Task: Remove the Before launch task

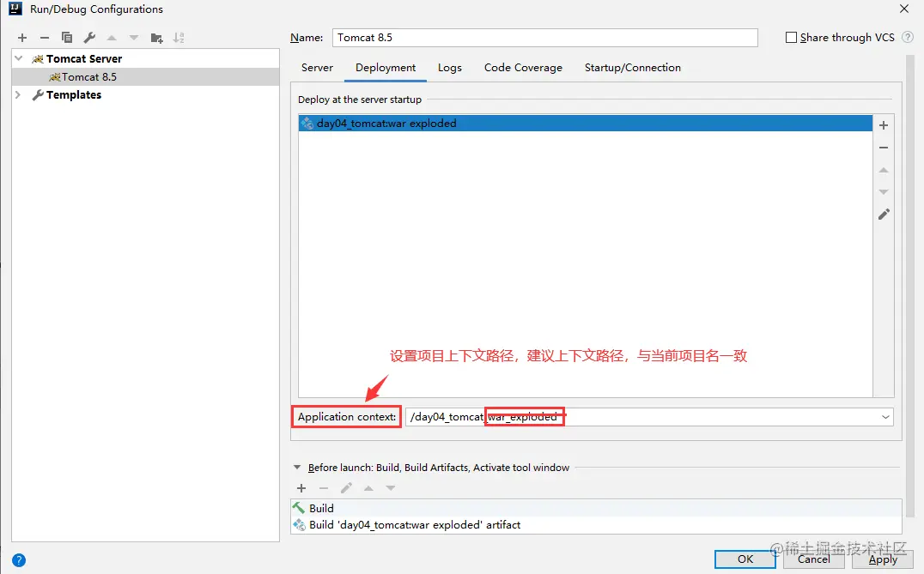Action: [324, 488]
